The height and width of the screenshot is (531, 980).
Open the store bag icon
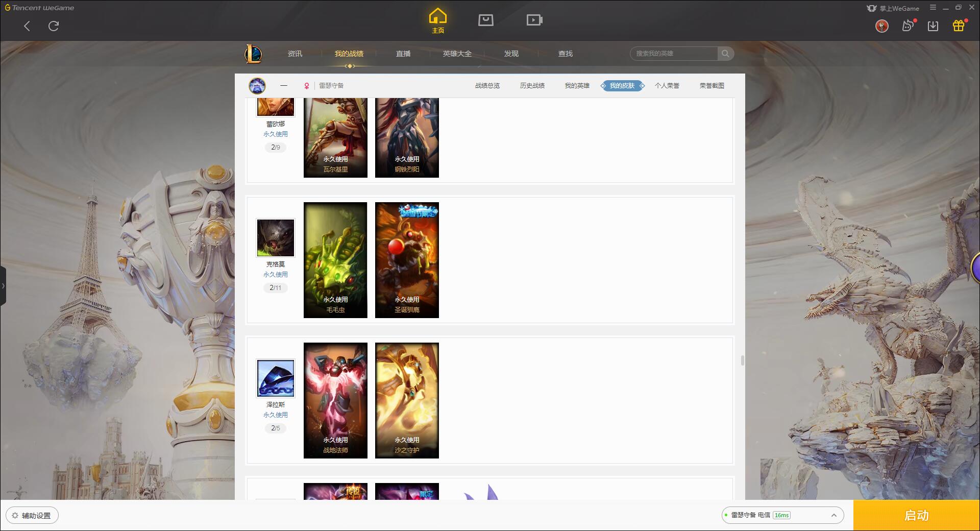click(485, 20)
